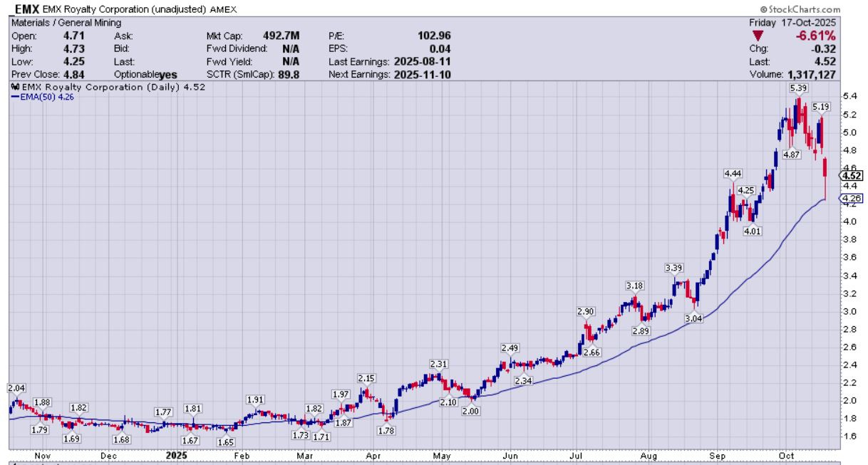
Task: Click the 4.44 September high label
Action: (732, 174)
